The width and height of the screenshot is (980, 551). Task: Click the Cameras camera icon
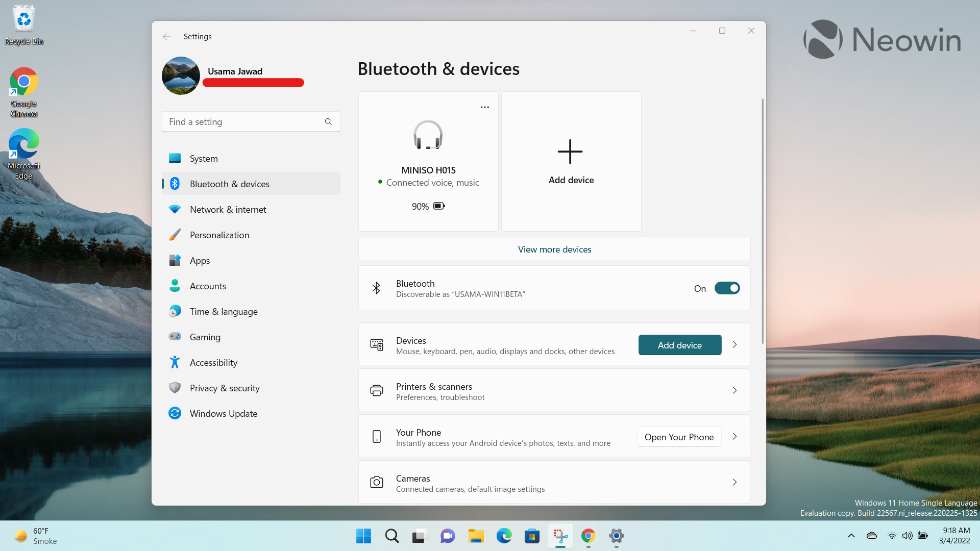click(377, 482)
